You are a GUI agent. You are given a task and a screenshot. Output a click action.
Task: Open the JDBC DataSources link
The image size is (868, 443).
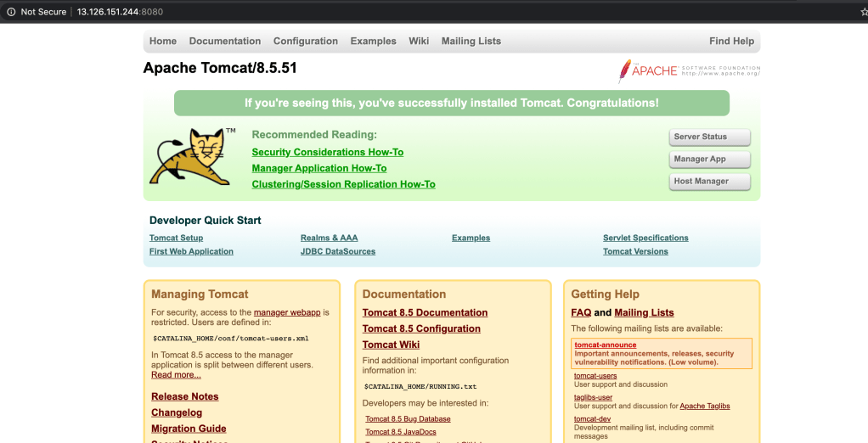coord(337,252)
